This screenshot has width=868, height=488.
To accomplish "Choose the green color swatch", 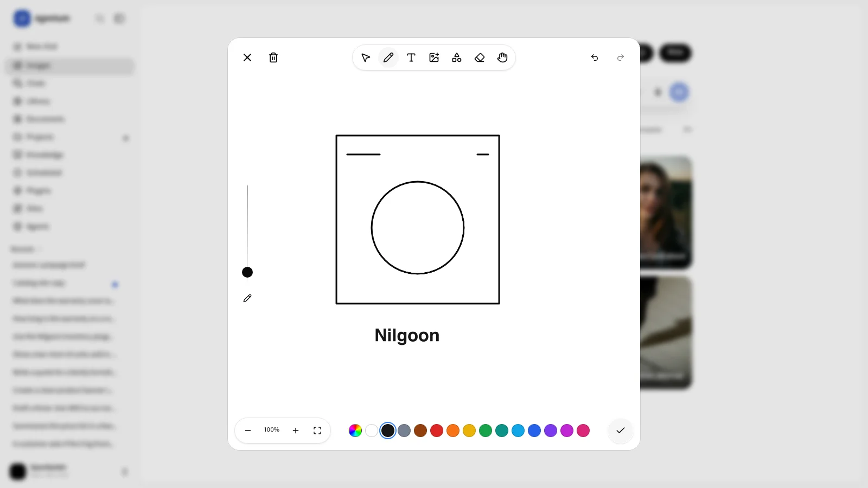I will tap(486, 431).
